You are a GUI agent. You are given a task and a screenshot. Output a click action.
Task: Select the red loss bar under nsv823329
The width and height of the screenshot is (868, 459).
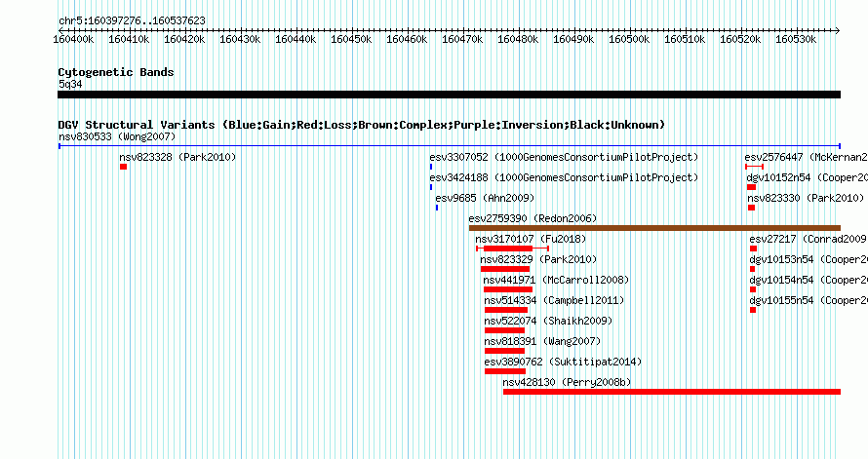click(x=505, y=269)
